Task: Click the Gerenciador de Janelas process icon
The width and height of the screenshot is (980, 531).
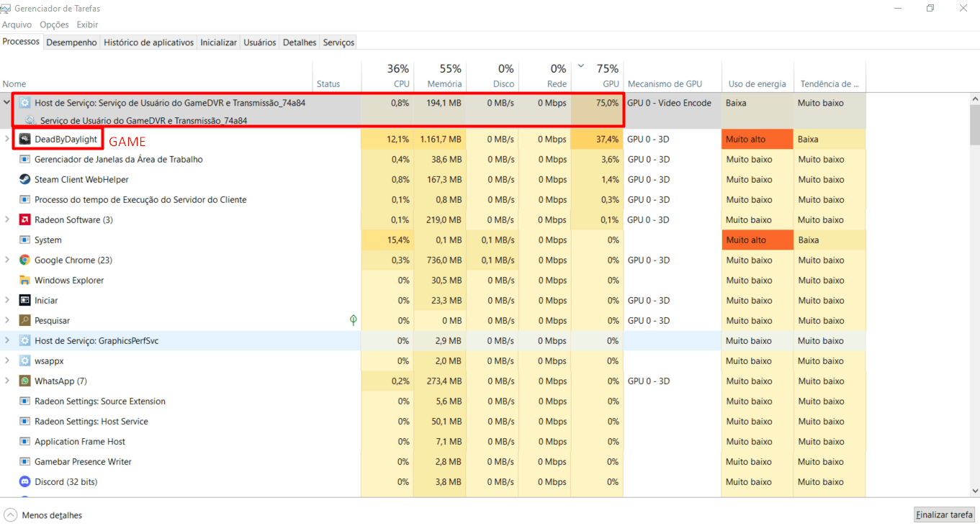Action: pyautogui.click(x=24, y=159)
